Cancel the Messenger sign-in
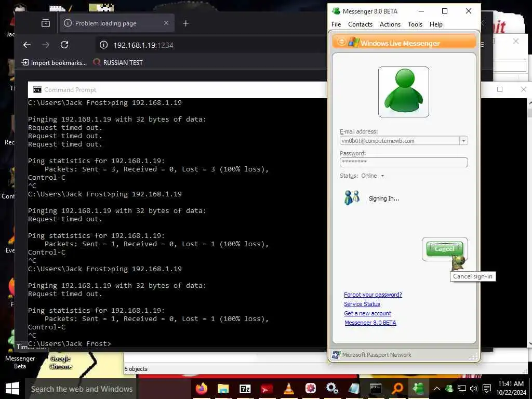The image size is (532, 399). tap(444, 249)
